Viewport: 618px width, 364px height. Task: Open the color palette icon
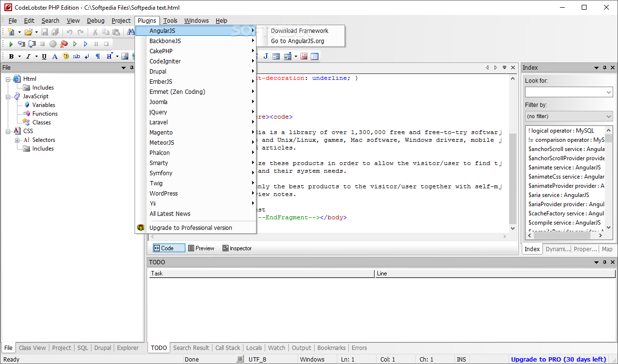65,57
